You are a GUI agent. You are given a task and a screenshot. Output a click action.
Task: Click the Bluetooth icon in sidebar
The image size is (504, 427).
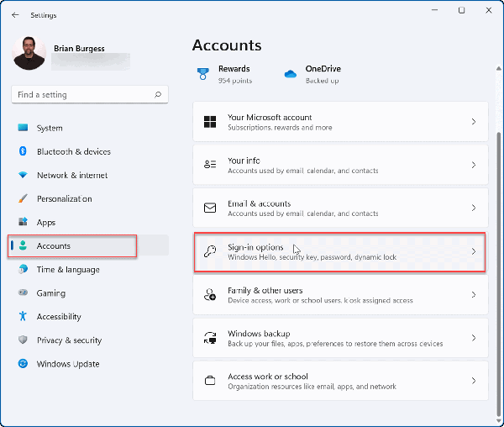click(23, 151)
